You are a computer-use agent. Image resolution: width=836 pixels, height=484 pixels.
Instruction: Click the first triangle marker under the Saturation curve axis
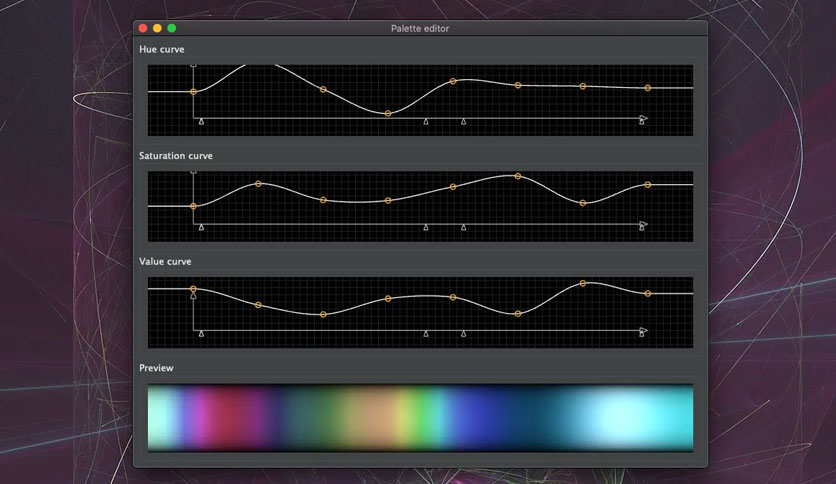tap(202, 228)
